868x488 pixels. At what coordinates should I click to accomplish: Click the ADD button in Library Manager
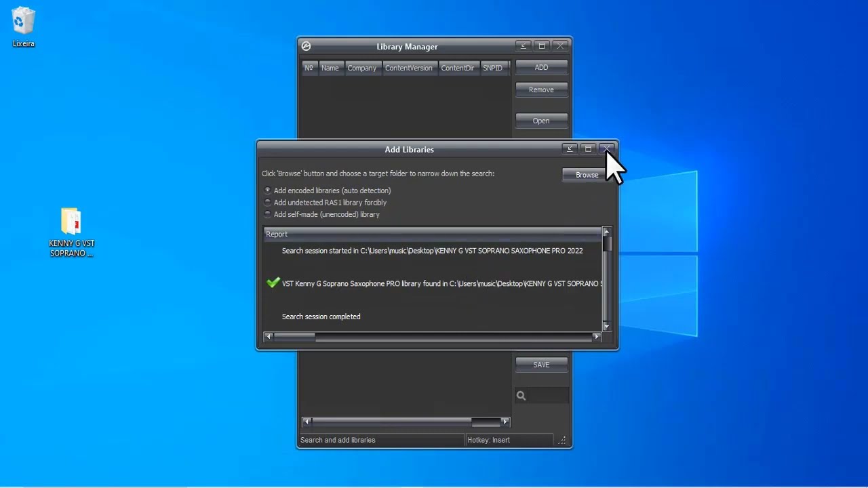[541, 67]
